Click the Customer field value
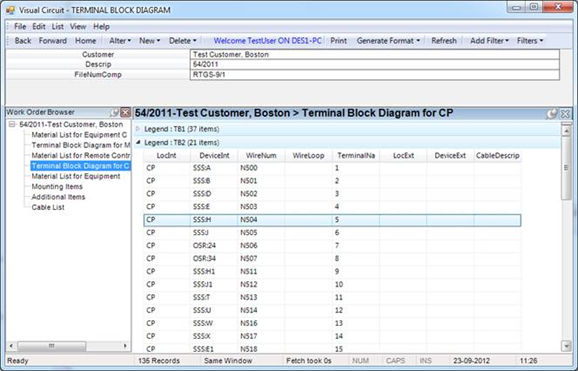 (x=375, y=54)
